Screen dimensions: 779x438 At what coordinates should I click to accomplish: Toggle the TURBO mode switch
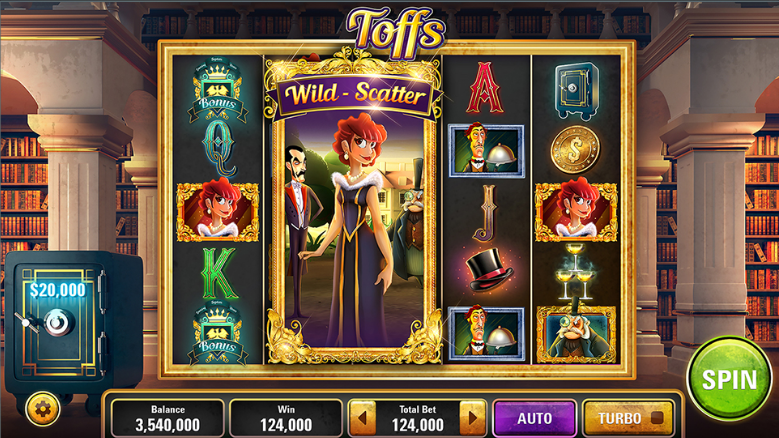628,418
